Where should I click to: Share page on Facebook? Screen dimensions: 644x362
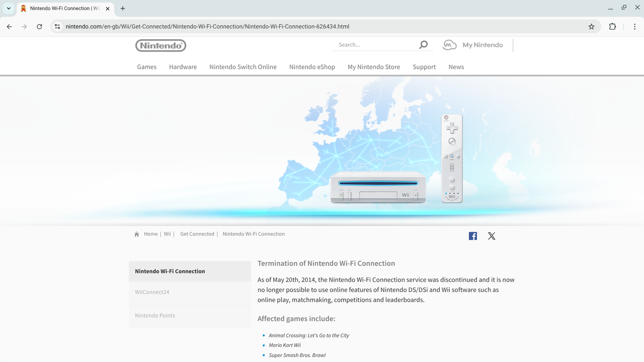pos(473,236)
